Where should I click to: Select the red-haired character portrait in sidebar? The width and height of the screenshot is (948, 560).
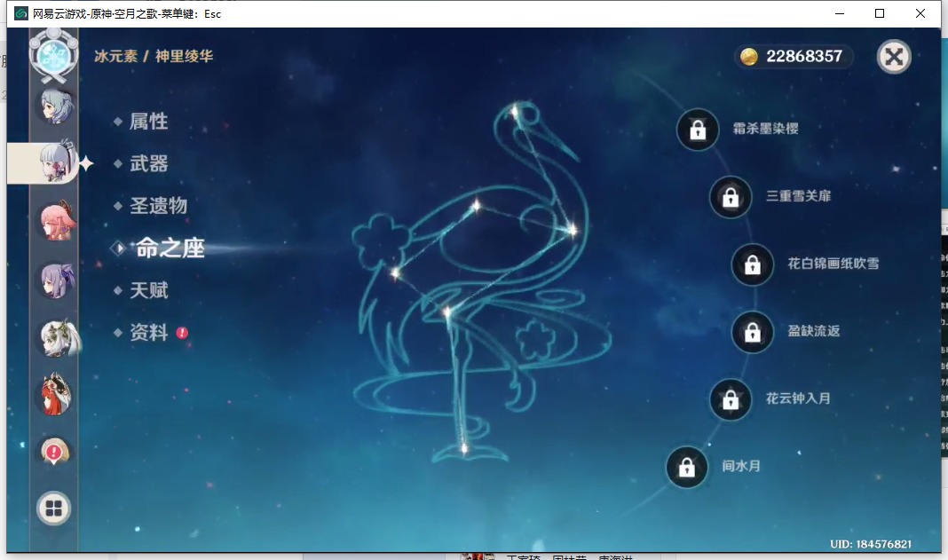pos(54,396)
